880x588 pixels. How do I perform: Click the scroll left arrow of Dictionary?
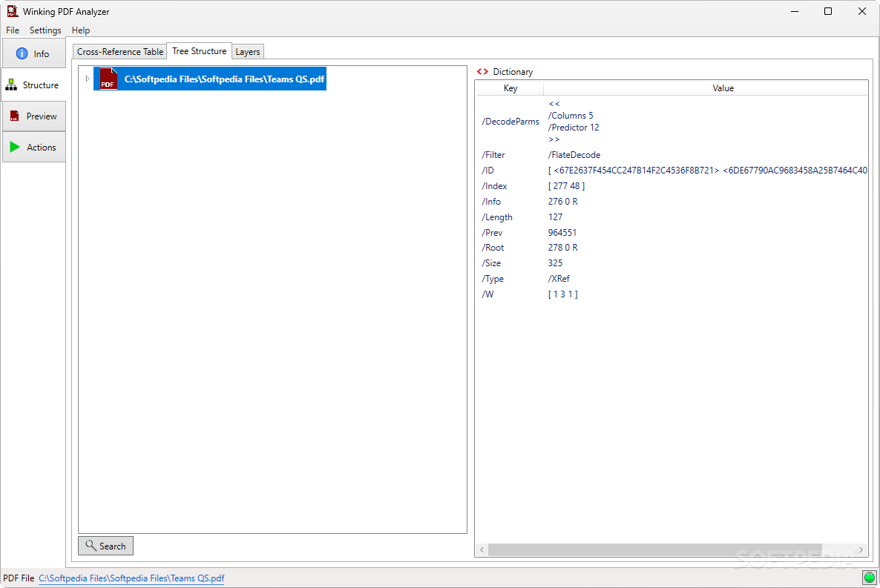tap(482, 550)
